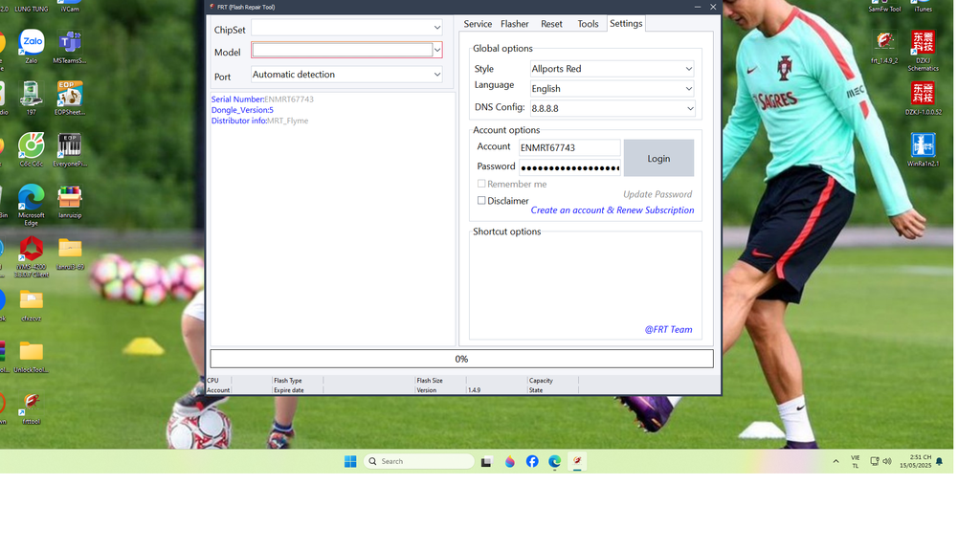Open the Port Automatic detection dropdown
Viewport: 980px width, 551px height.
pos(346,75)
